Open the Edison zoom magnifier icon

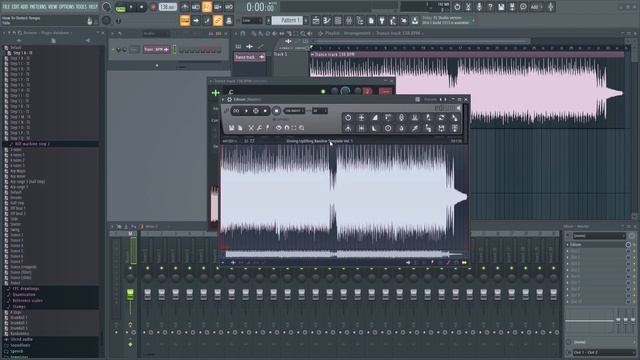click(302, 128)
